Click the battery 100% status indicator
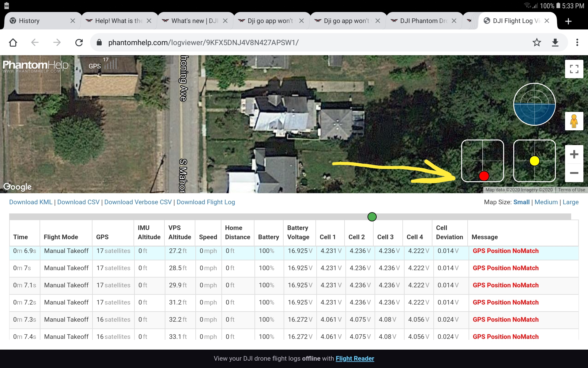The width and height of the screenshot is (588, 368). [550, 6]
